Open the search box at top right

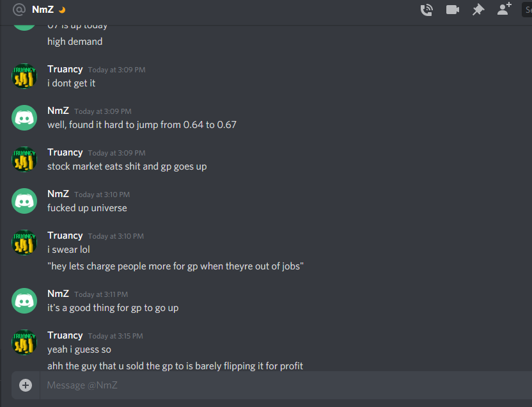click(527, 10)
